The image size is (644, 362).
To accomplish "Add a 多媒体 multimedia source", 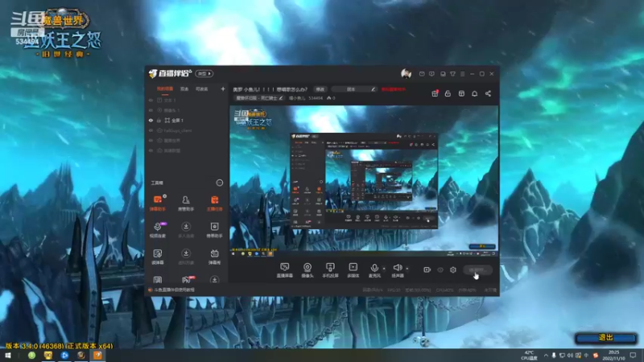I will (353, 270).
